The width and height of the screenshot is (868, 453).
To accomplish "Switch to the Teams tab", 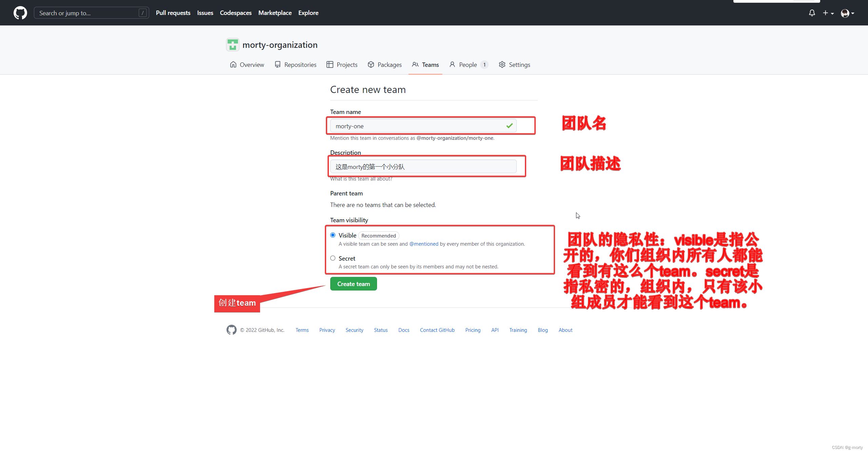I will coord(425,64).
